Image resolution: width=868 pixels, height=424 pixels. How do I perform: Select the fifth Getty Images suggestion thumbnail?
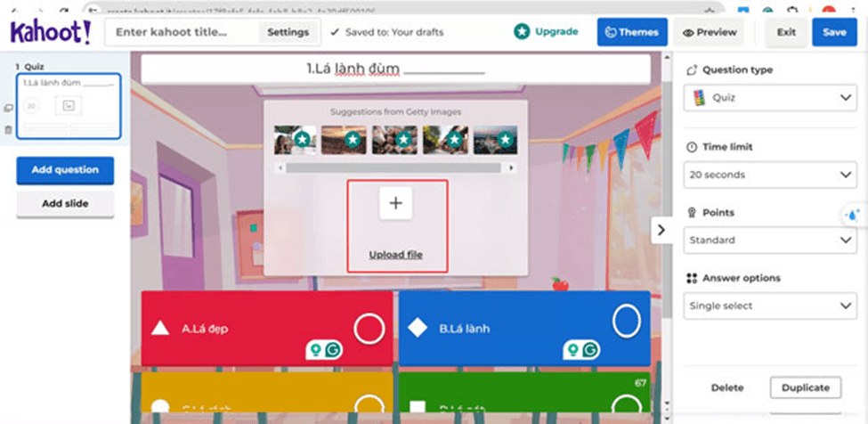[x=496, y=140]
